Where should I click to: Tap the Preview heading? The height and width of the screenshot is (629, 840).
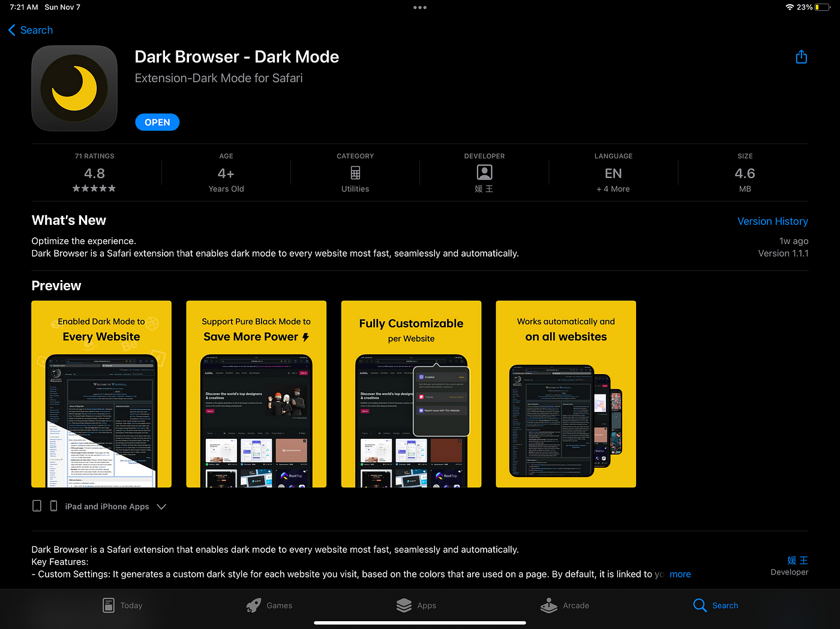[x=56, y=285]
